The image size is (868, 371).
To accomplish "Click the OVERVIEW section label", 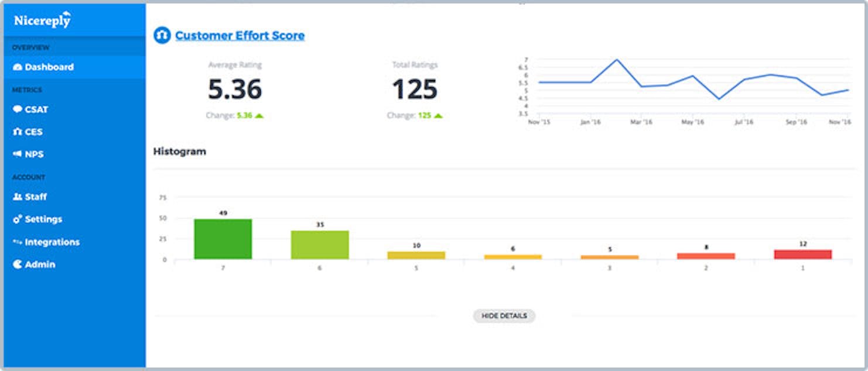I will coord(31,47).
